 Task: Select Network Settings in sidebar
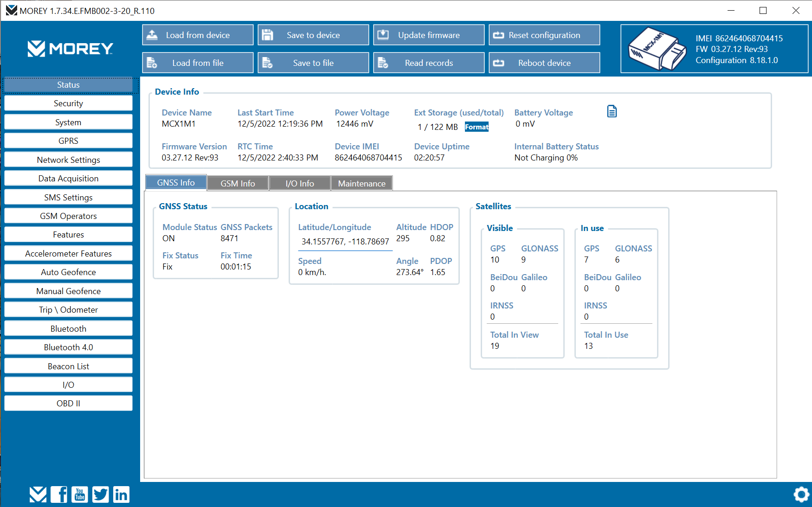point(68,160)
